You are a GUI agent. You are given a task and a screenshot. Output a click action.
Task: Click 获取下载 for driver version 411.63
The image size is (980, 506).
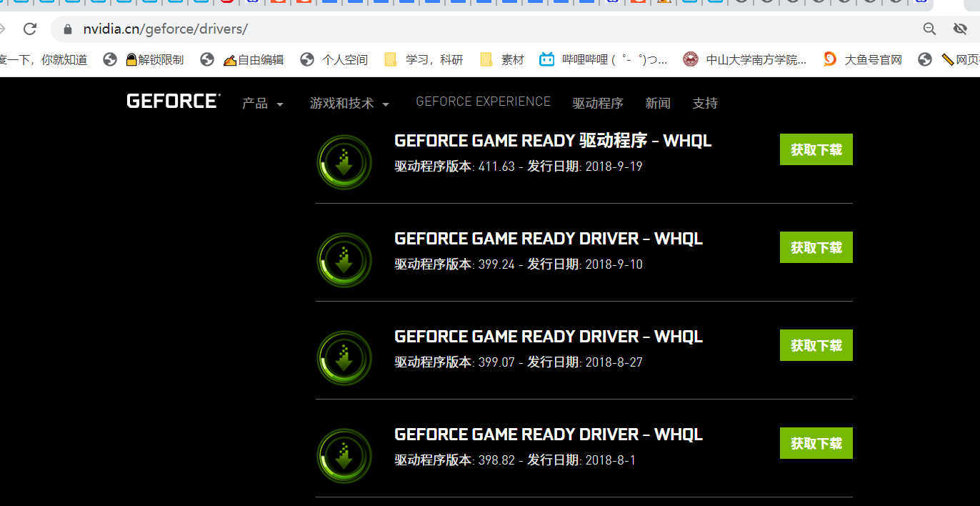coord(816,149)
